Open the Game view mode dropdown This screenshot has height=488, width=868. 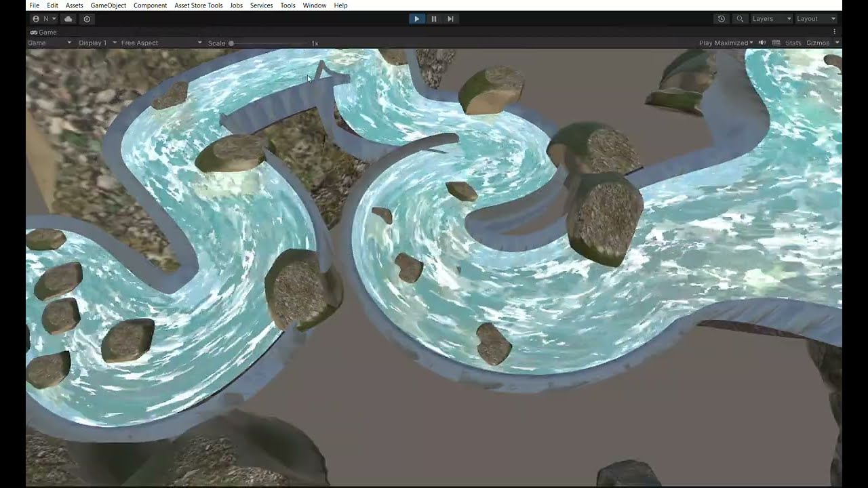point(50,43)
